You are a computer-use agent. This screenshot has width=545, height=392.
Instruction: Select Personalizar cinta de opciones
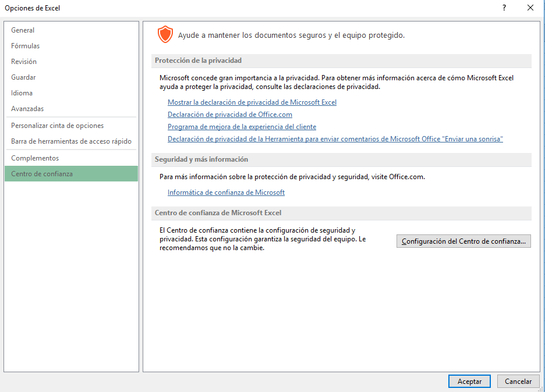[x=71, y=126]
